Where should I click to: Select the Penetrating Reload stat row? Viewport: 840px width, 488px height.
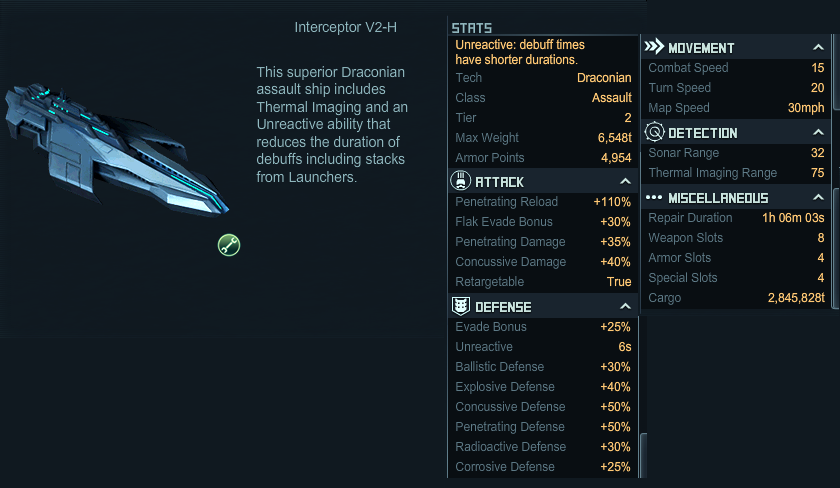[543, 202]
